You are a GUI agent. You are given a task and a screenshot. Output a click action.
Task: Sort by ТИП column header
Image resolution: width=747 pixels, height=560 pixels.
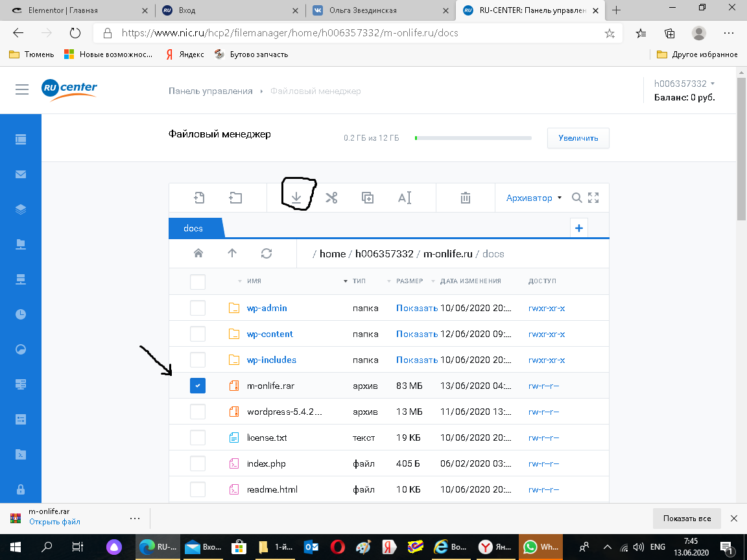coord(359,281)
